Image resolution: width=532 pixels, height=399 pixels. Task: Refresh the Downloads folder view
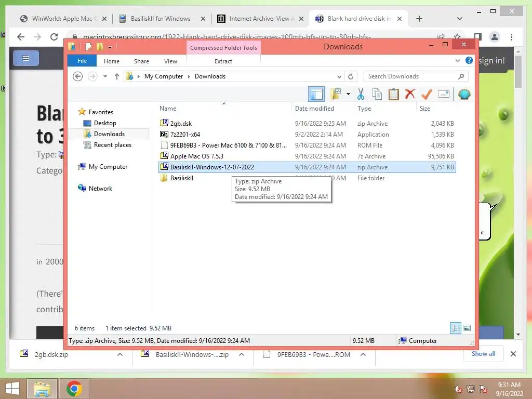pyautogui.click(x=351, y=76)
